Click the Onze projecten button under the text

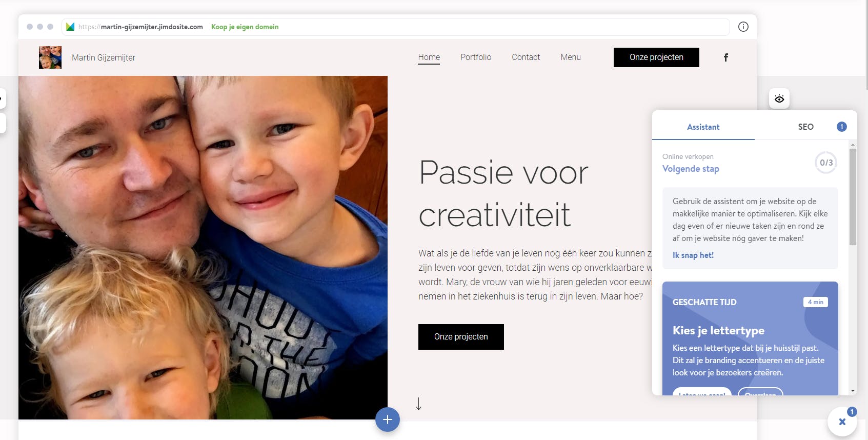(461, 337)
